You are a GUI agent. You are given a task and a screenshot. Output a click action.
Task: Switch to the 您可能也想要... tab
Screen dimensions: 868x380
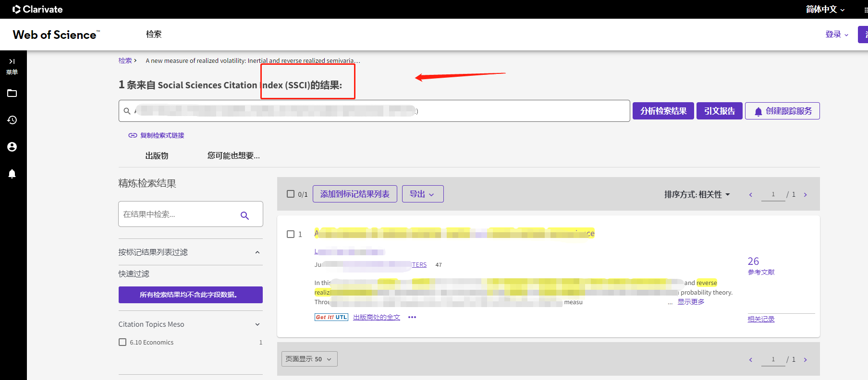233,155
